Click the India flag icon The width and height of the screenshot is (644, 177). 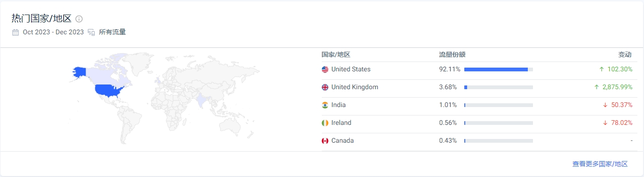point(325,105)
